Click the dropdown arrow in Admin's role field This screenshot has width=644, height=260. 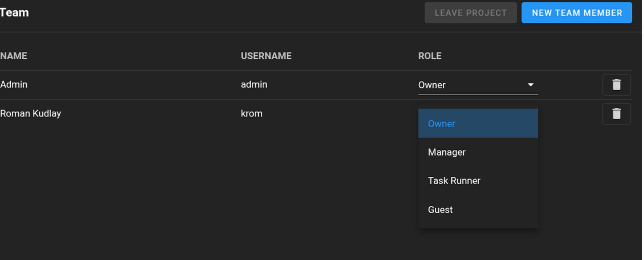pos(531,85)
